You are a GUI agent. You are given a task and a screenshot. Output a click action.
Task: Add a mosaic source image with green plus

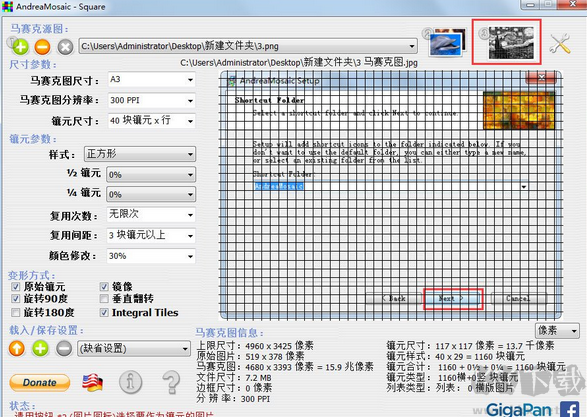pos(21,47)
